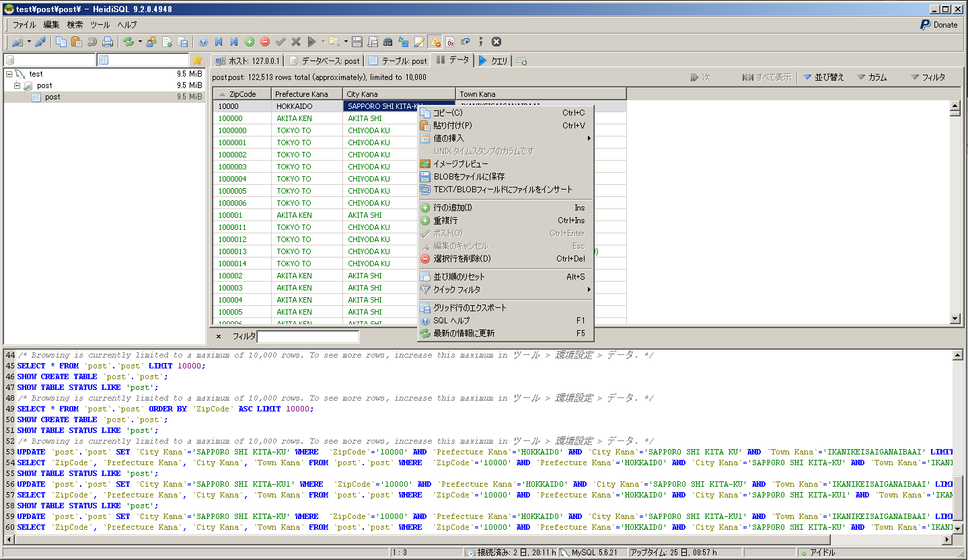
Task: Open the ツール menu in menu bar
Action: pyautogui.click(x=100, y=25)
